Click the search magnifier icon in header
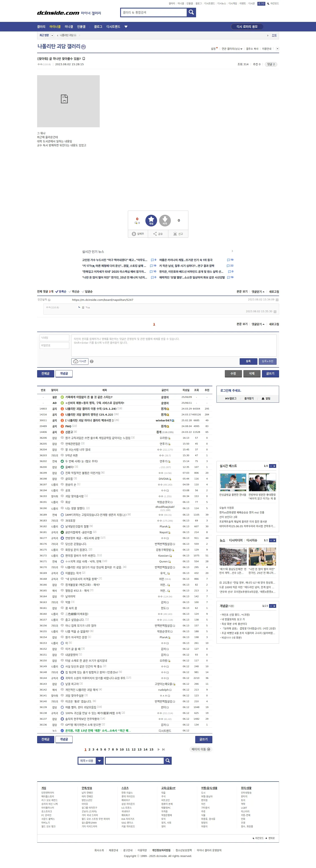 [191, 12]
